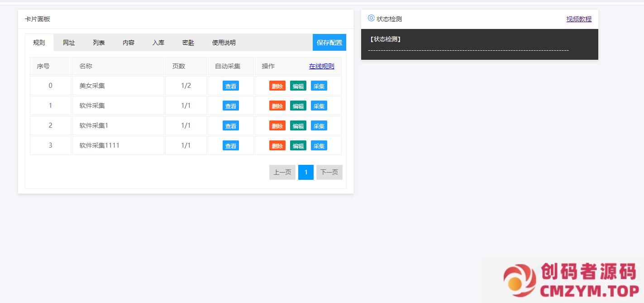The width and height of the screenshot is (644, 303).
Task: Edit the 软件采集1 rule
Action: [298, 126]
